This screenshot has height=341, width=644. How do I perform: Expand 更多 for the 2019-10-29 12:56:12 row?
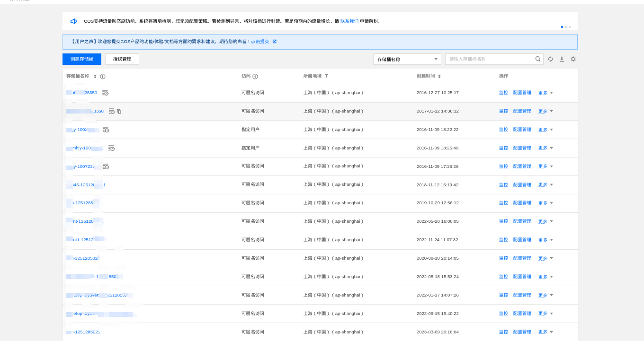546,203
